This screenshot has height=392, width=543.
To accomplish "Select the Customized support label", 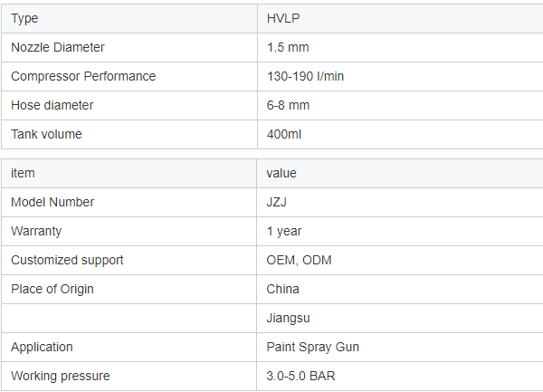I will 67,260.
